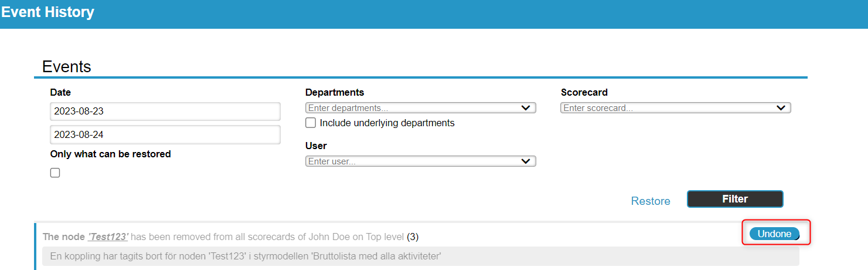Viewport: 868px width, 270px height.
Task: Expand the Departments dropdown arrow
Action: 526,108
